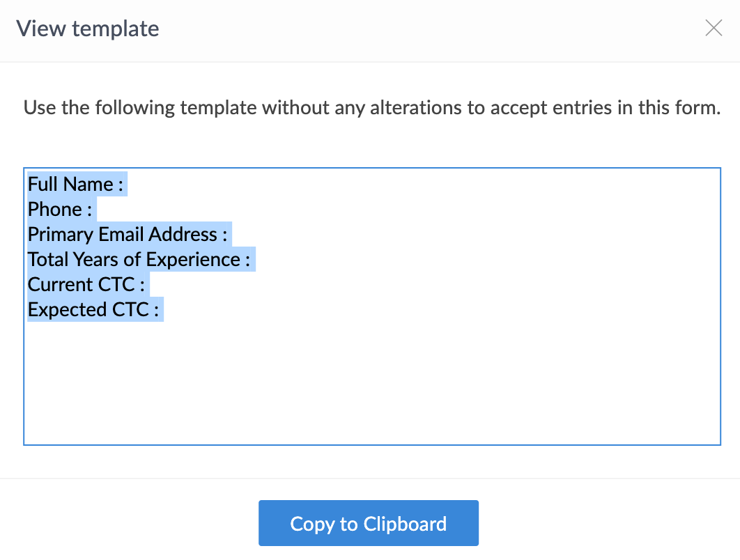Place cursor after the "Phone :" colon
The image size is (740, 560).
pyautogui.click(x=94, y=210)
